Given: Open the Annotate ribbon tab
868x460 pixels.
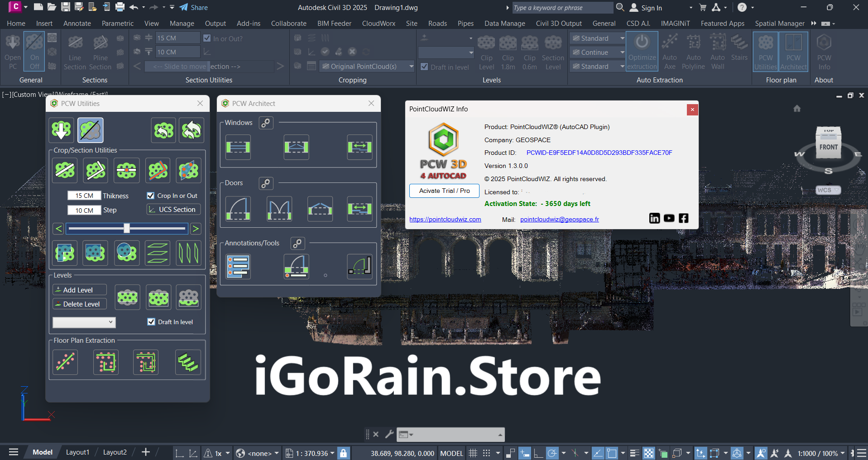Looking at the screenshot, I should (77, 23).
